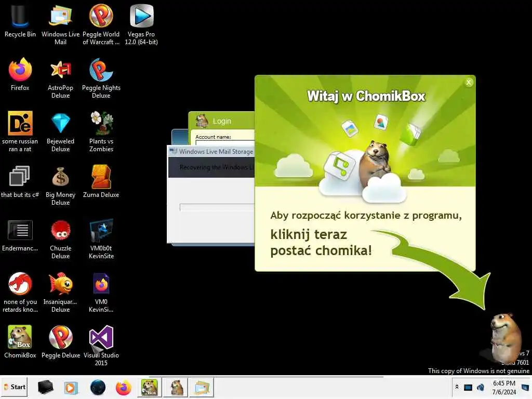
Task: Close the Witaj w ChomikBox popup
Action: (x=469, y=82)
